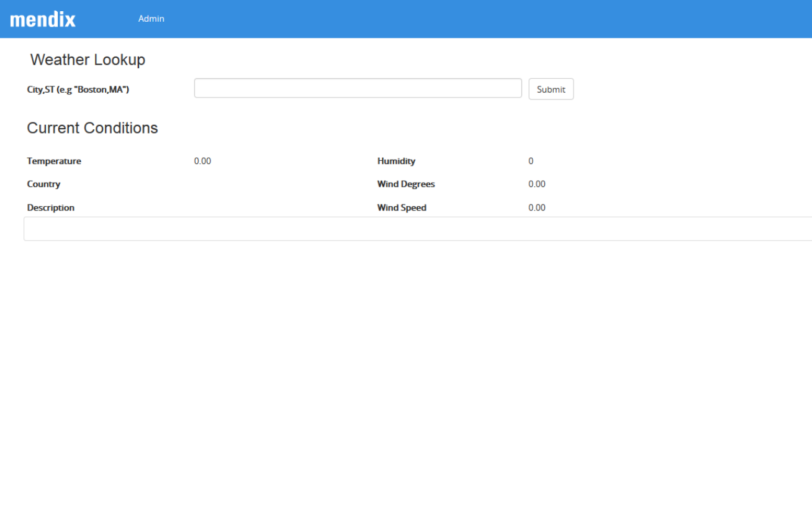Image resolution: width=812 pixels, height=510 pixels.
Task: Open the Admin menu item
Action: tap(151, 19)
